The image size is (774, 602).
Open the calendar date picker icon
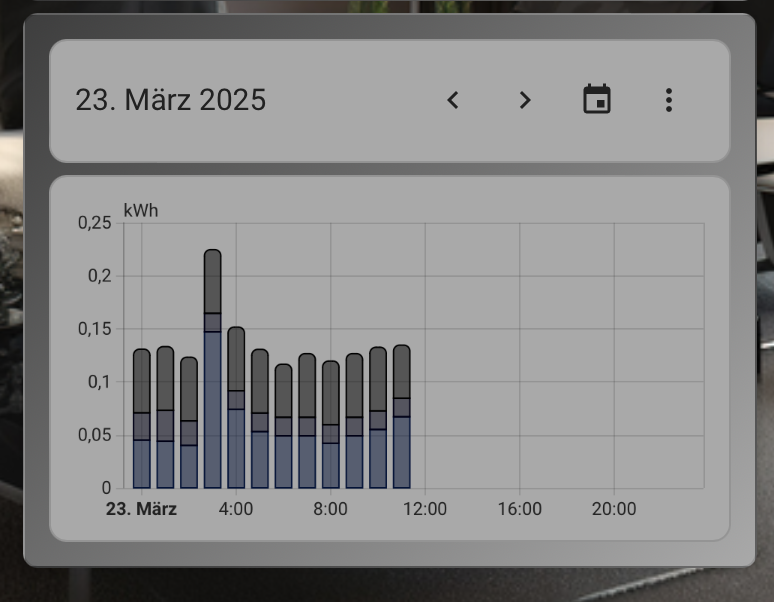pyautogui.click(x=597, y=100)
